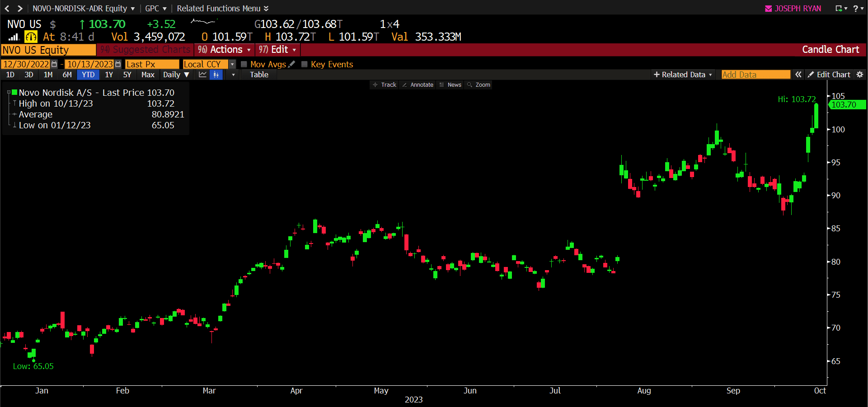Open the pink message envelope icon
The width and height of the screenshot is (868, 407).
tap(768, 9)
